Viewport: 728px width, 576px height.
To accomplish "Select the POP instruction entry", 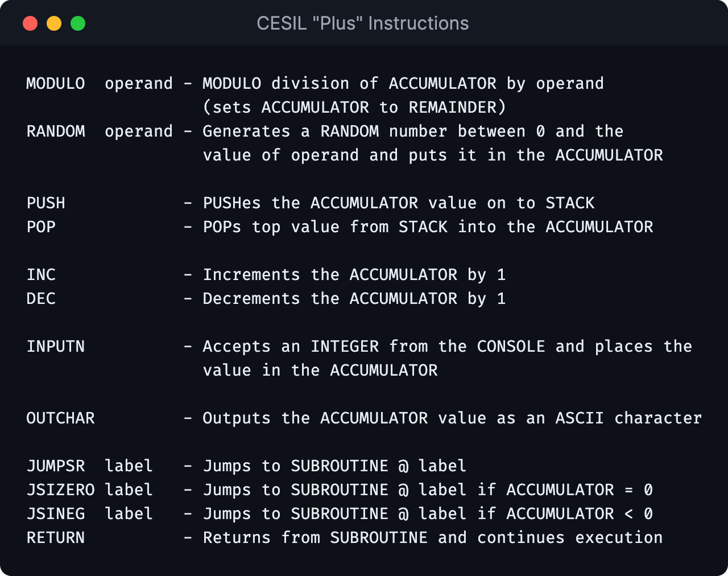I will tap(40, 227).
